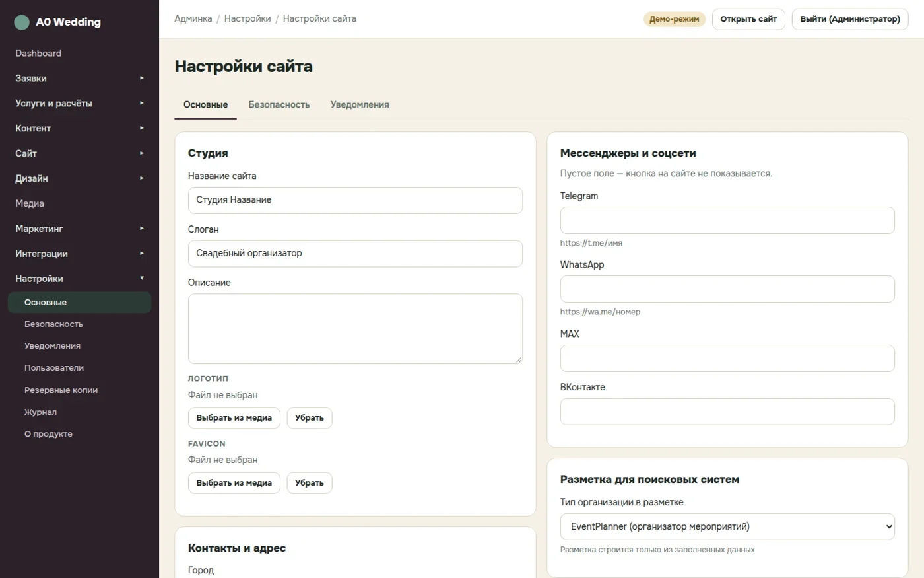Focus the Слоган input field
The height and width of the screenshot is (578, 924).
point(355,254)
